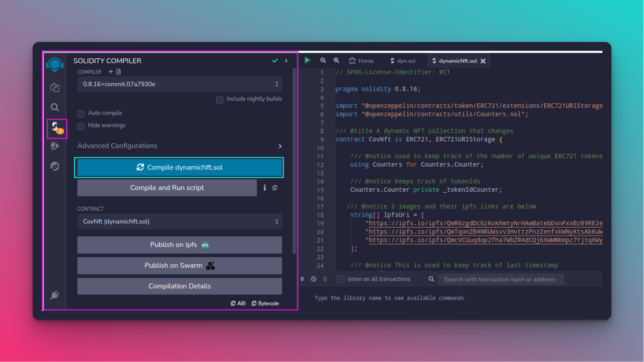Copy Bytecode to clipboard

[265, 303]
